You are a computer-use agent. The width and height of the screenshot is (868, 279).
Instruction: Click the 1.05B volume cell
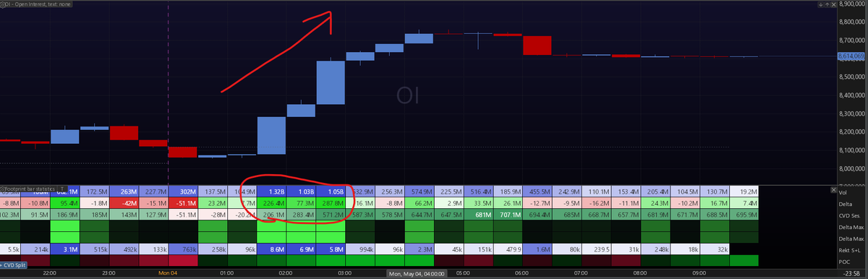pos(331,192)
